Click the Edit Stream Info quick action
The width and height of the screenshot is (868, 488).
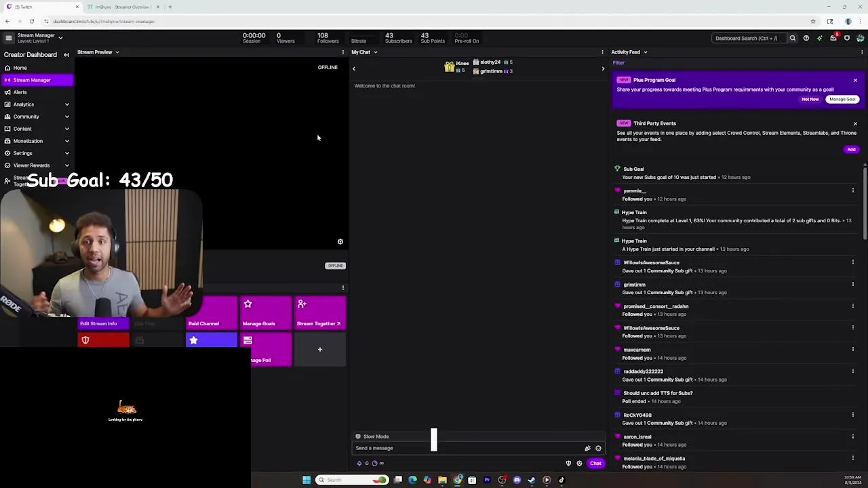(103, 323)
